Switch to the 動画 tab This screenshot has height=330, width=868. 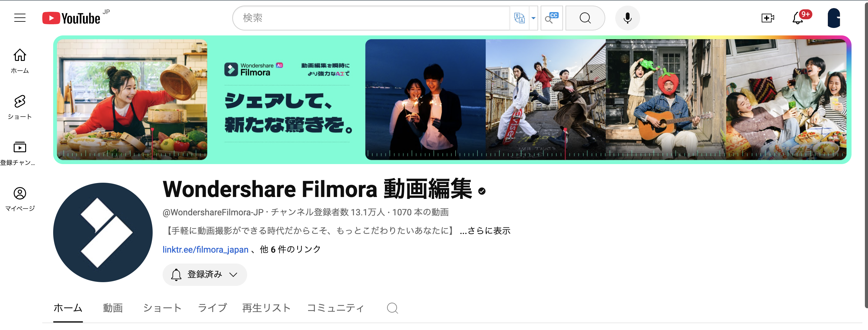[x=113, y=308]
